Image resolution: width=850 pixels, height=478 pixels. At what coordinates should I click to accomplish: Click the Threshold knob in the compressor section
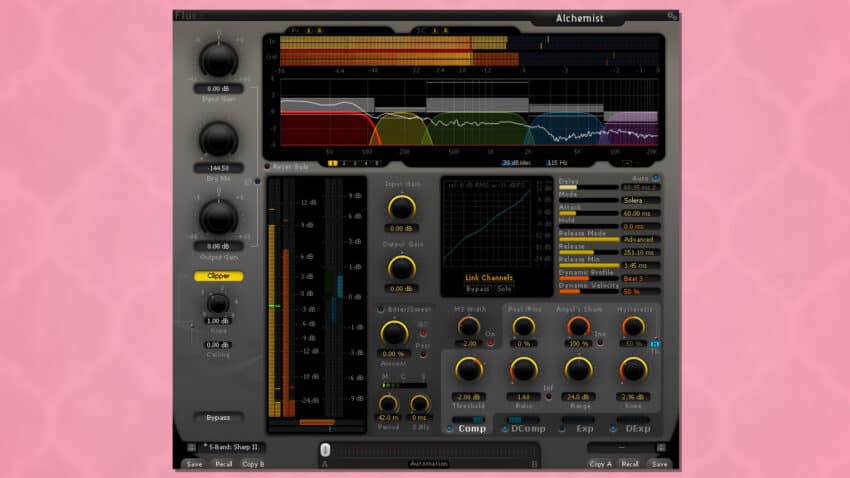tap(467, 370)
